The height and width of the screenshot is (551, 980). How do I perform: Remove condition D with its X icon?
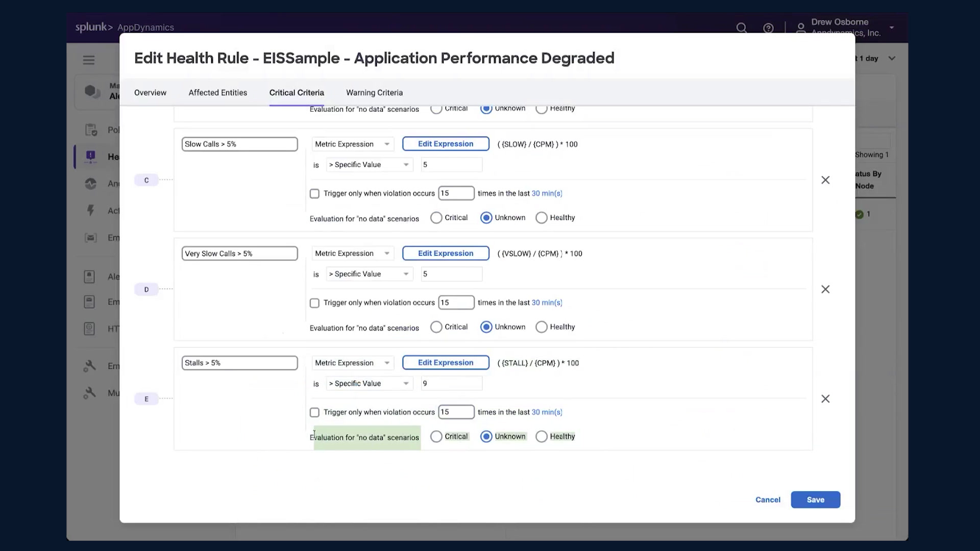825,289
